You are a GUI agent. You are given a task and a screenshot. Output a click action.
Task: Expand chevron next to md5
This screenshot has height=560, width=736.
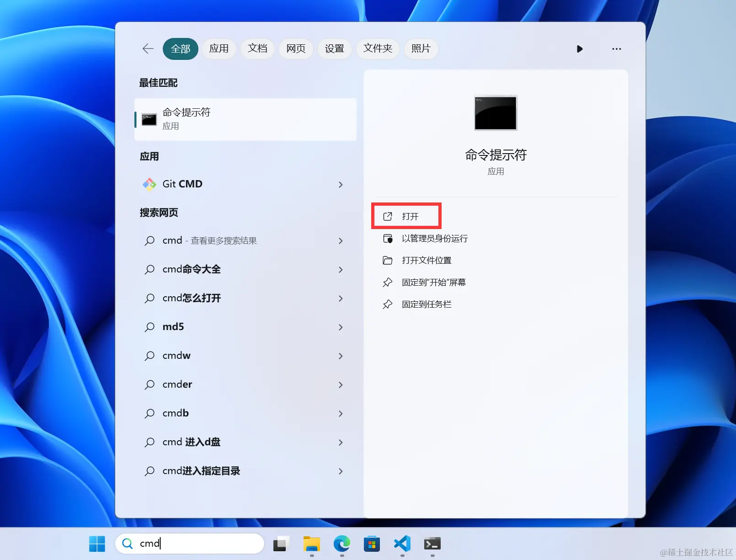coord(341,327)
